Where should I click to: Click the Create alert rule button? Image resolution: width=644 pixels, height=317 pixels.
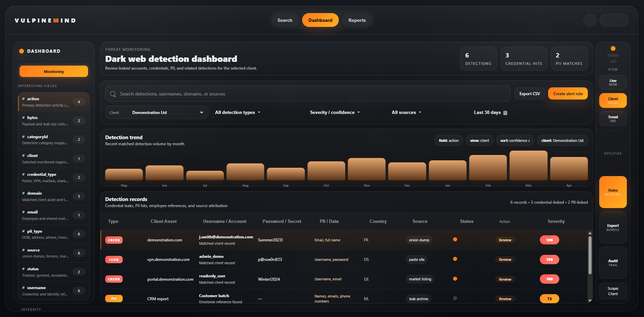(568, 93)
